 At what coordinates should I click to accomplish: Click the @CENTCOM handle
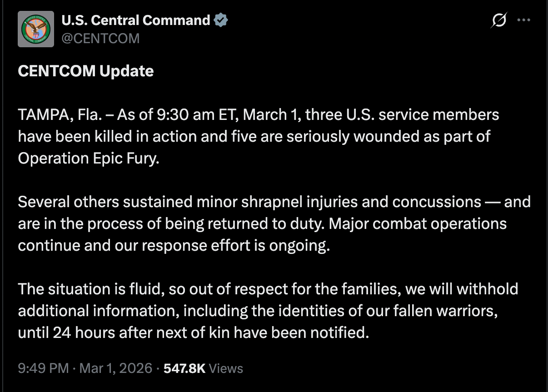[100, 39]
